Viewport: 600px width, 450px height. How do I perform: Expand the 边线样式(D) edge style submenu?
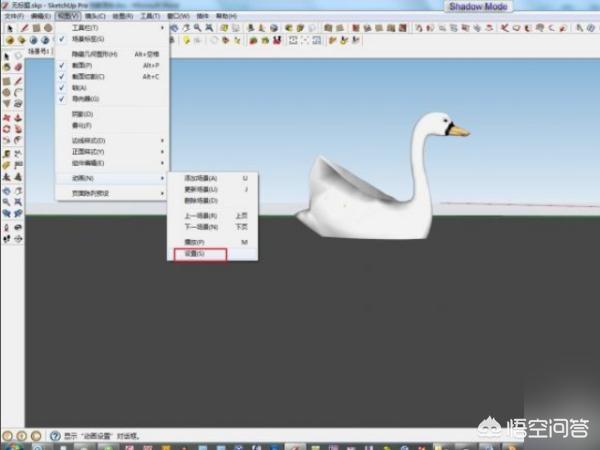112,140
